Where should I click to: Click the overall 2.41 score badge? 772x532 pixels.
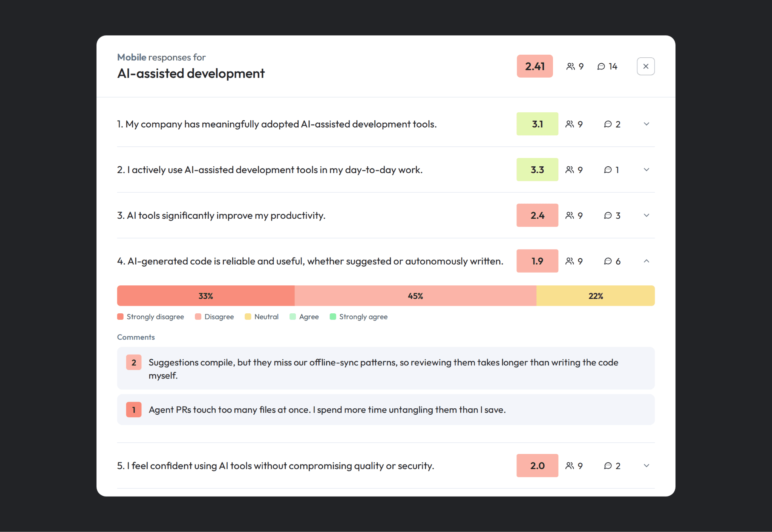click(535, 66)
